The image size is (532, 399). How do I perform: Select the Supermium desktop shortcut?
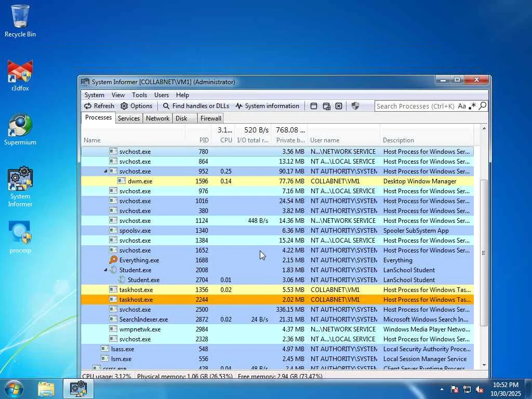(x=20, y=129)
